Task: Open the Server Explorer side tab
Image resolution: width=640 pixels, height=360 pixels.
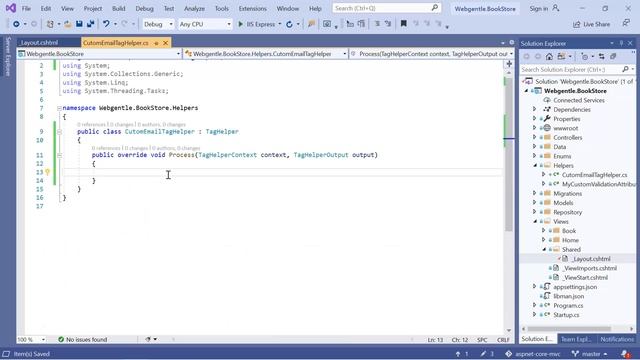Action: pyautogui.click(x=8, y=56)
